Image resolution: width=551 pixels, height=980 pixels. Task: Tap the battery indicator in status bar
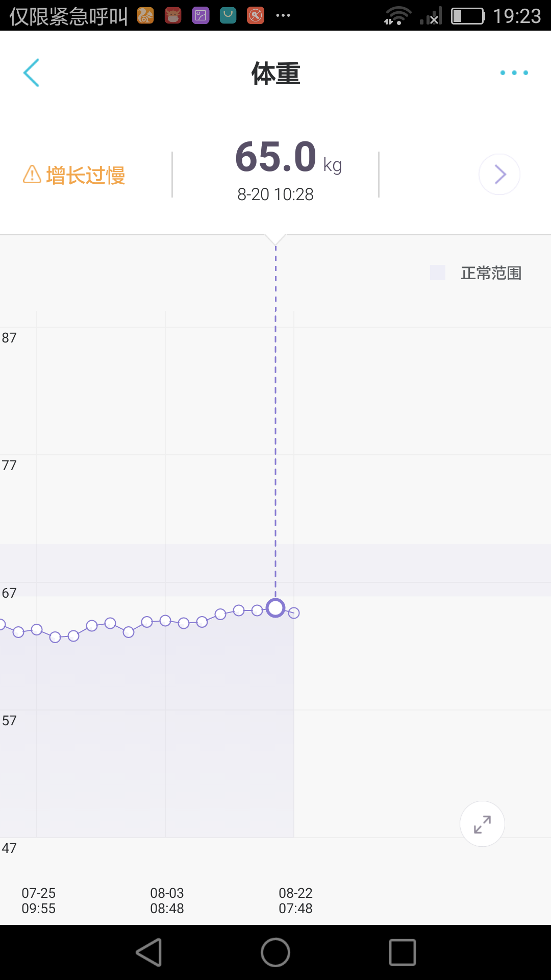pyautogui.click(x=468, y=16)
